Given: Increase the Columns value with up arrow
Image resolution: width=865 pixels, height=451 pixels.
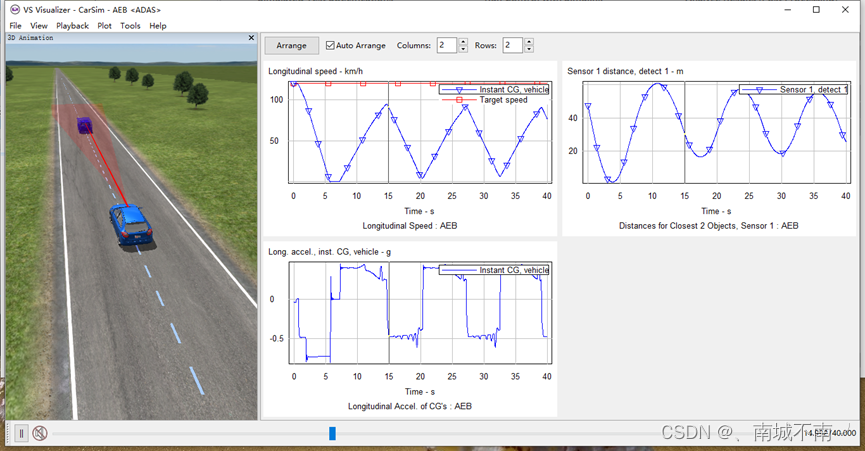Looking at the screenshot, I should (x=463, y=42).
